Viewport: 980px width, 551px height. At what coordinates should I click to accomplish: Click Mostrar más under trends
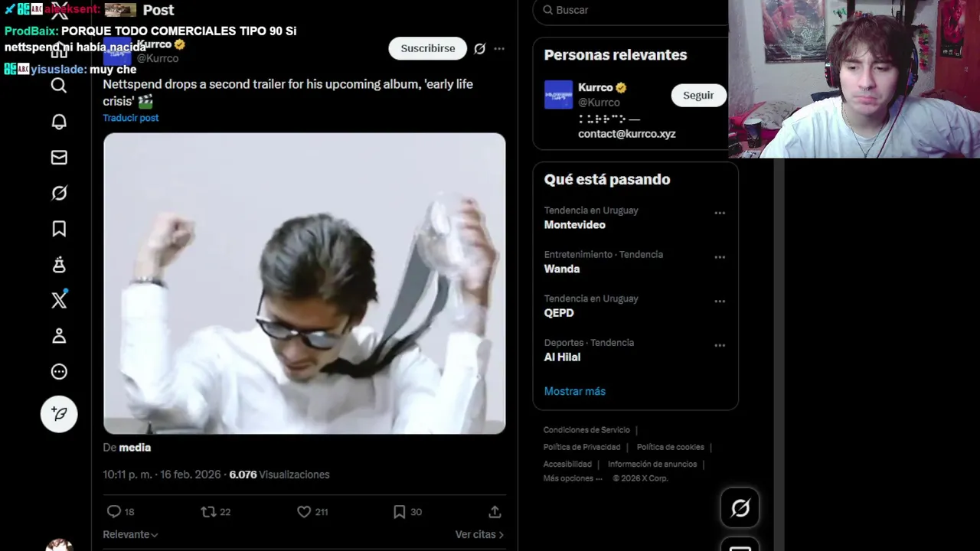click(574, 391)
